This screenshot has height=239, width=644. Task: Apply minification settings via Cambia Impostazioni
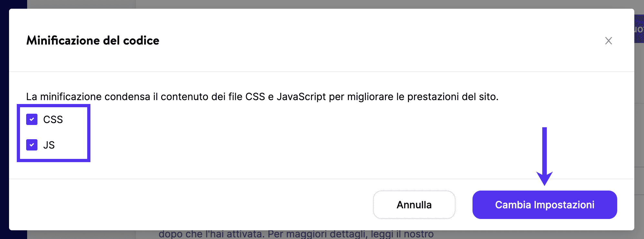(545, 205)
